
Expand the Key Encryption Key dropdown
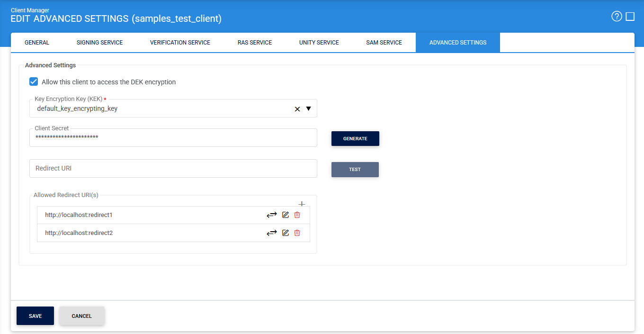coord(309,108)
